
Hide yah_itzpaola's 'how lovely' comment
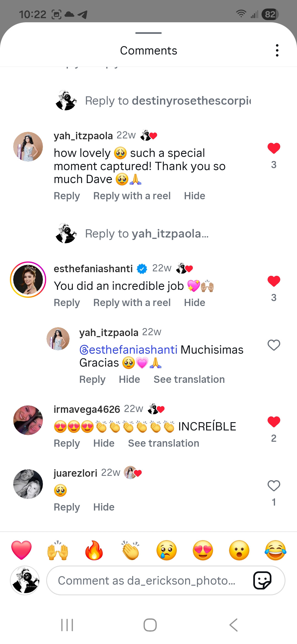[x=194, y=196]
